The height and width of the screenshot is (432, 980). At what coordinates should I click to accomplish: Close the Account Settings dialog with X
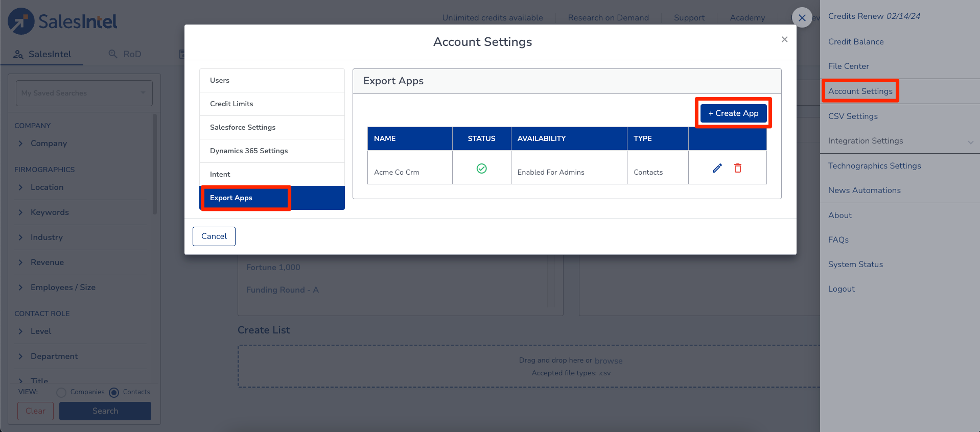coord(784,39)
